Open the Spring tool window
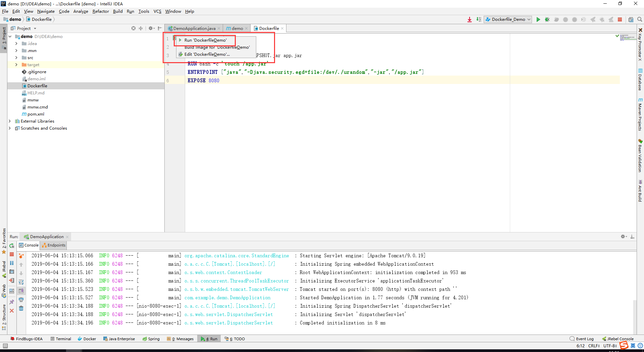 click(x=151, y=339)
